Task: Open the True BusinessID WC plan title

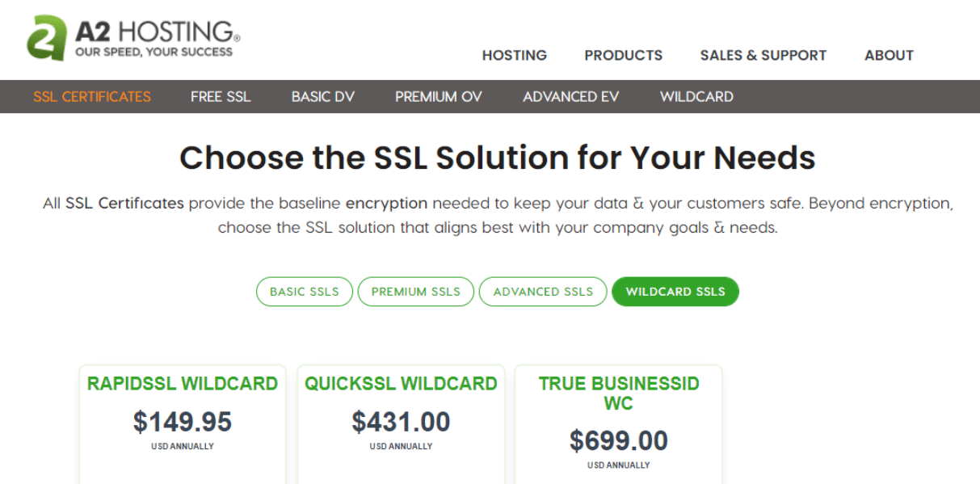Action: [619, 393]
